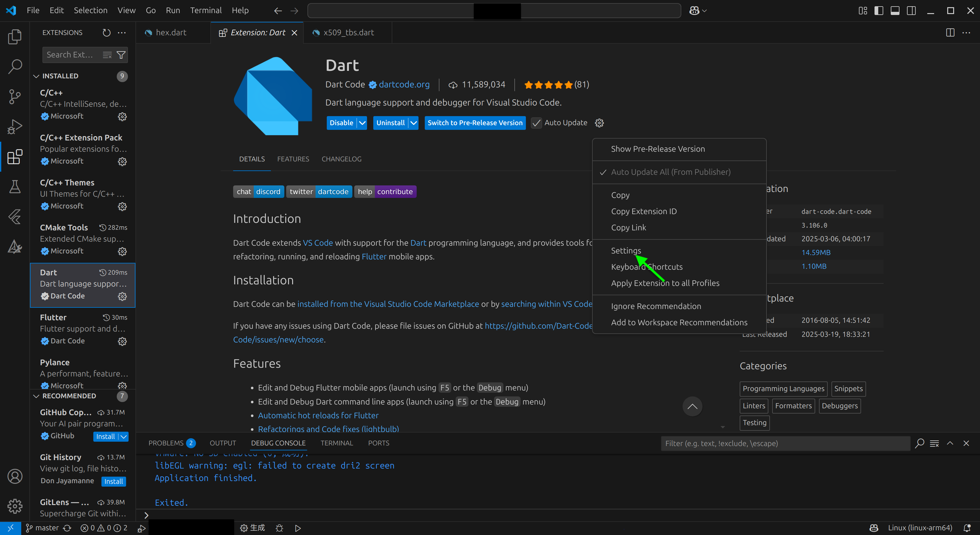
Task: Maximize the bottom panel chevron
Action: tap(950, 443)
